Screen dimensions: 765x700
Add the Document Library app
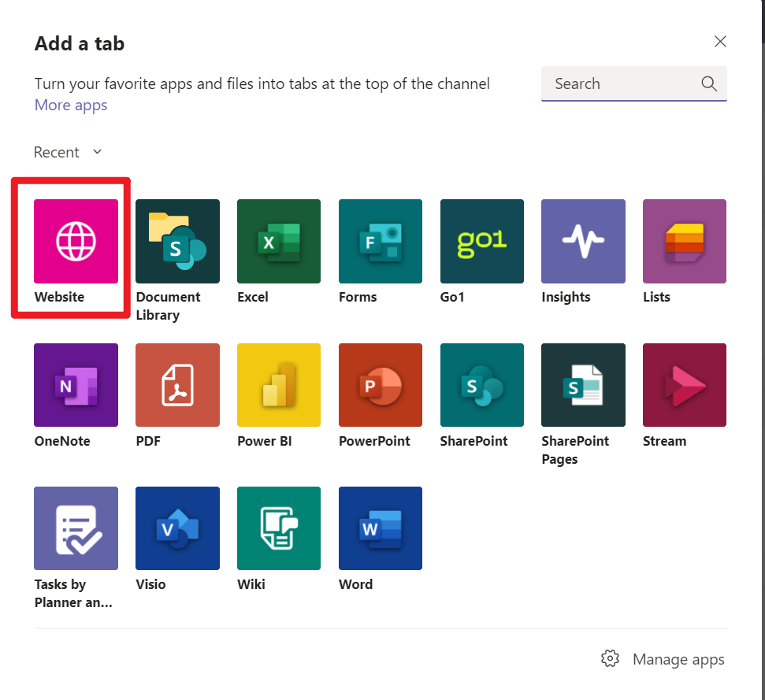click(x=177, y=241)
